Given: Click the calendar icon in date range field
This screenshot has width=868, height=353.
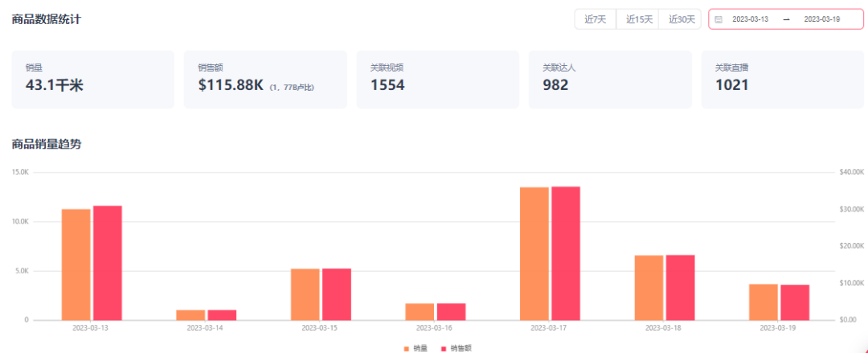Looking at the screenshot, I should pos(719,19).
